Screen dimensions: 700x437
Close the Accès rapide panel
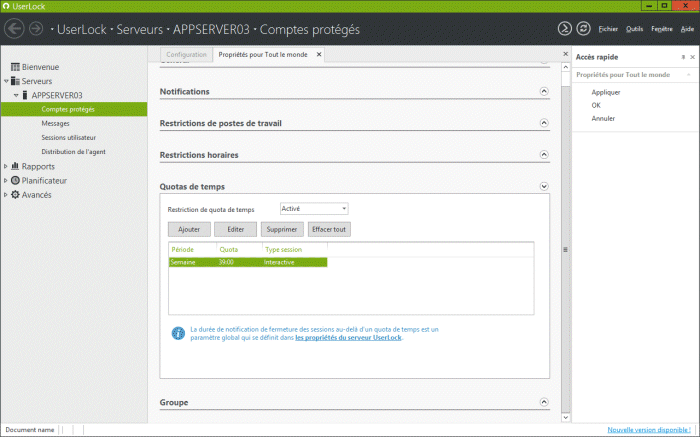click(x=692, y=57)
